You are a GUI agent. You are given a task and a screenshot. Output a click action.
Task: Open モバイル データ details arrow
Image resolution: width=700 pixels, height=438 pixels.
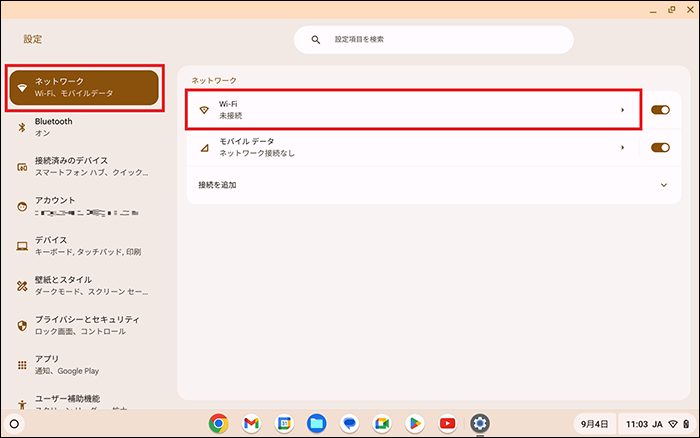tap(622, 148)
